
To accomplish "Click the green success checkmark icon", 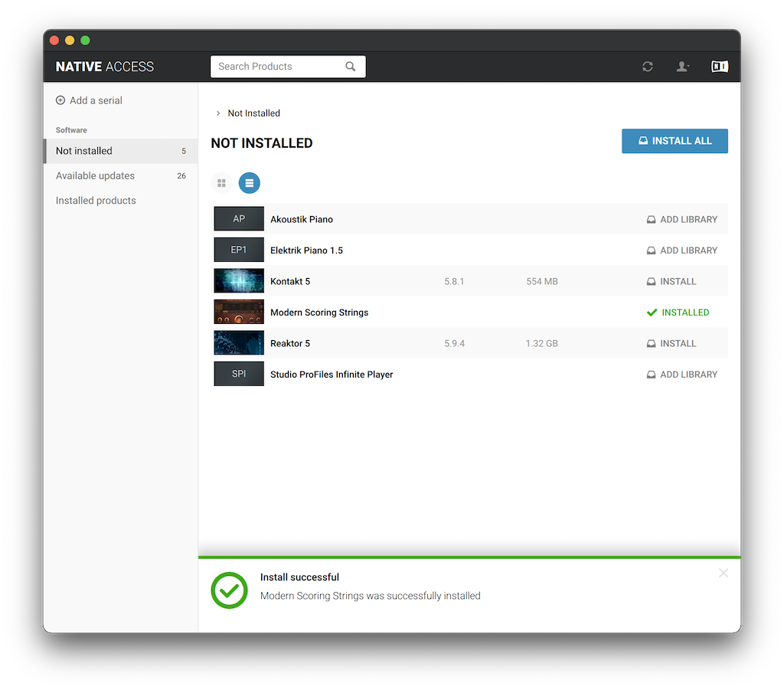I will pyautogui.click(x=229, y=590).
